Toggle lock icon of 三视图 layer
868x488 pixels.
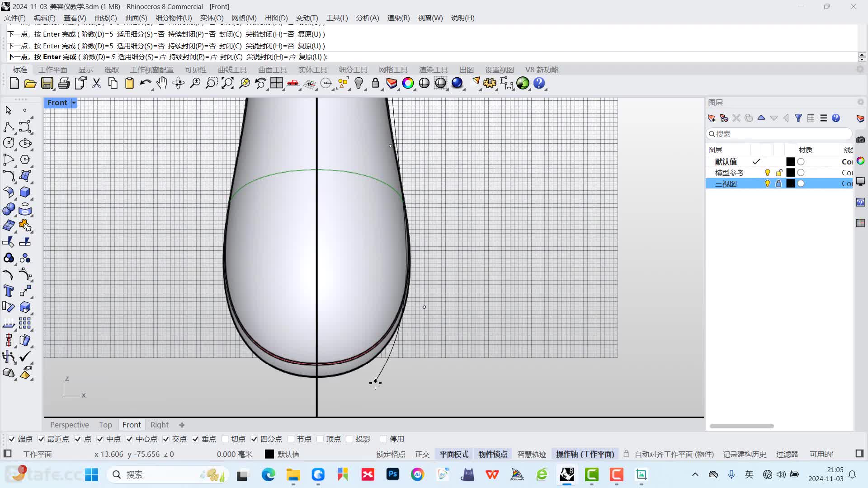coord(778,183)
